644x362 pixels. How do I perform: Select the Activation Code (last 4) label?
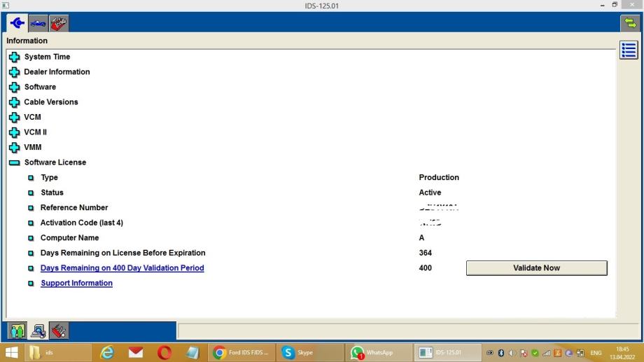pos(82,223)
